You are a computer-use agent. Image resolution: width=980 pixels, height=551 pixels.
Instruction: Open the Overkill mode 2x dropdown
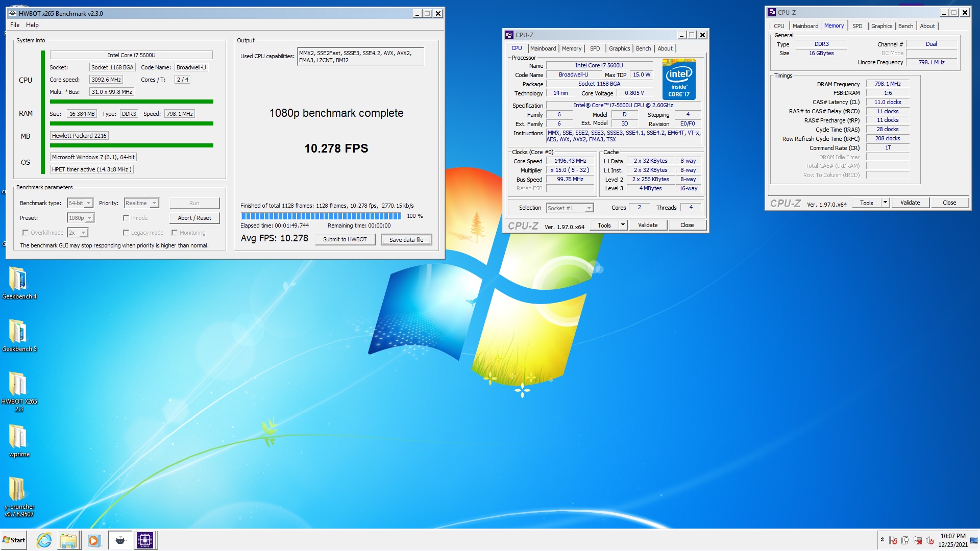click(x=78, y=233)
